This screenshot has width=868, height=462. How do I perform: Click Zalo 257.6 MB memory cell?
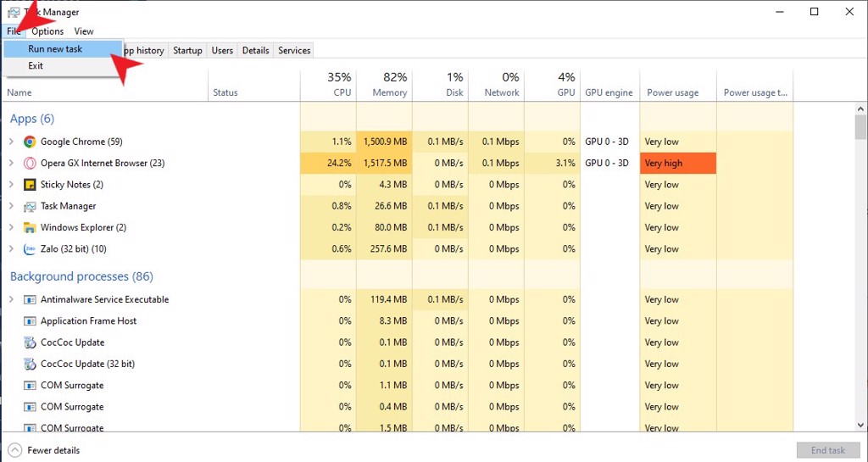click(384, 249)
